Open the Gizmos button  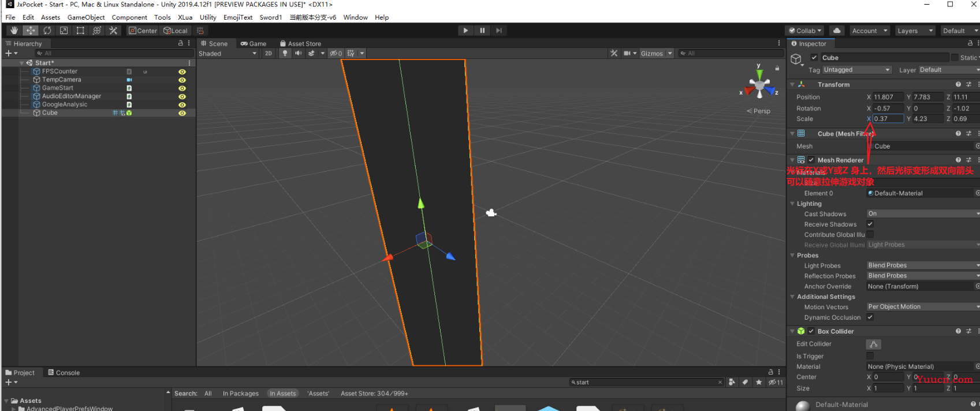(652, 53)
